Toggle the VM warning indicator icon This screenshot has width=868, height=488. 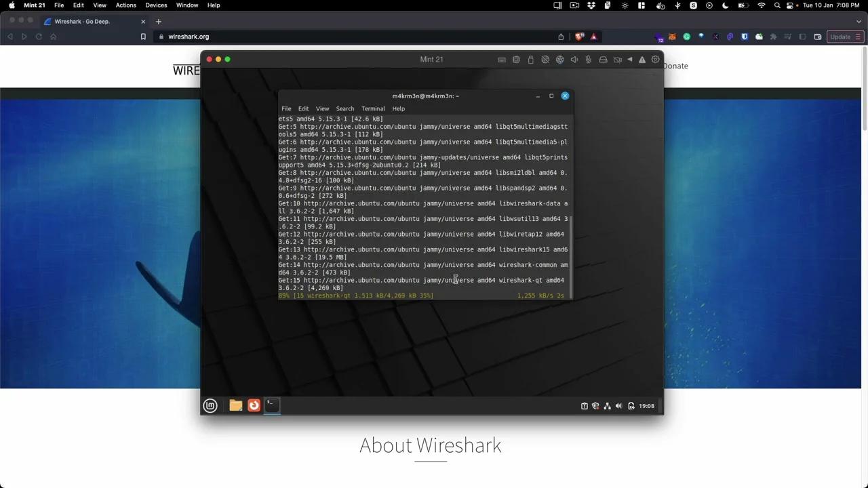point(642,60)
